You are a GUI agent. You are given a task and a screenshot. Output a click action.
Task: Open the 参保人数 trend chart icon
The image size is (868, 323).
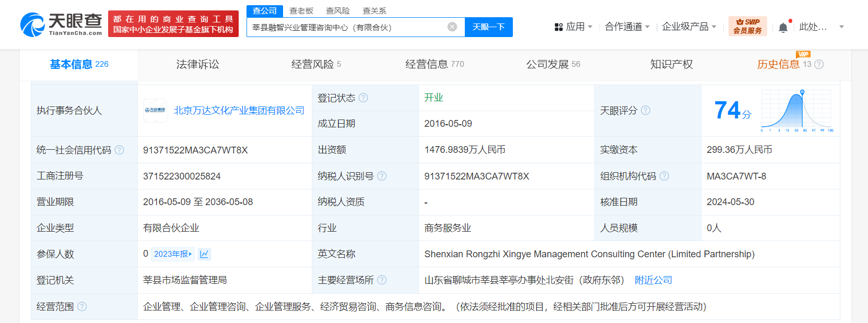click(x=204, y=254)
